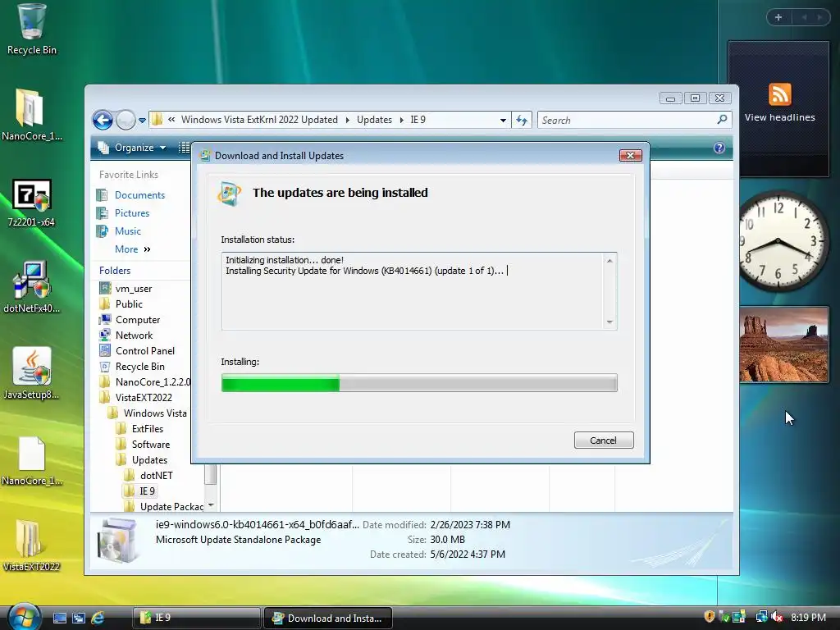Viewport: 840px width, 630px height.
Task: Click the down arrow in Installation status box
Action: (609, 322)
